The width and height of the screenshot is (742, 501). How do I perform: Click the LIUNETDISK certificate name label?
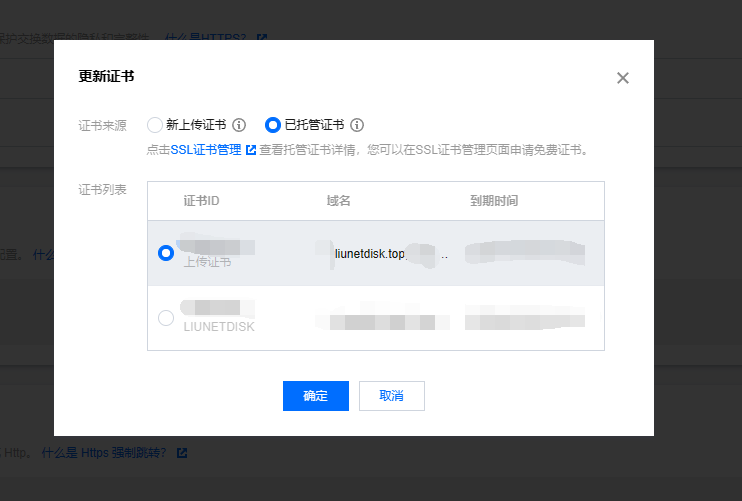click(219, 327)
